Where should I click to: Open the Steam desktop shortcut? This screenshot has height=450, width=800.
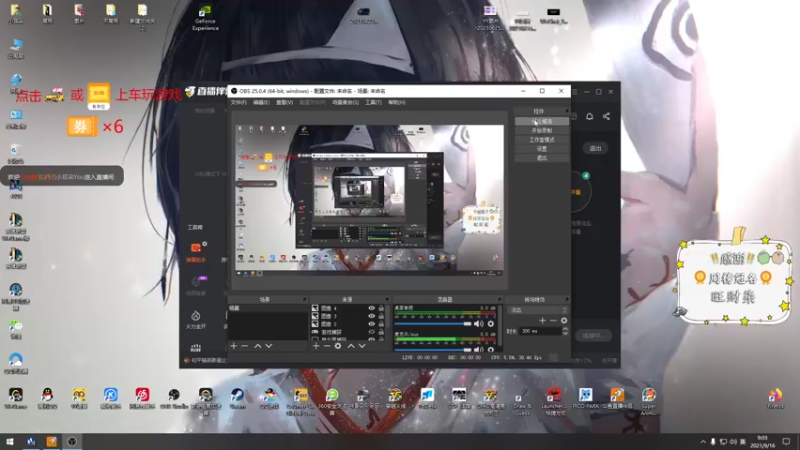tap(237, 398)
